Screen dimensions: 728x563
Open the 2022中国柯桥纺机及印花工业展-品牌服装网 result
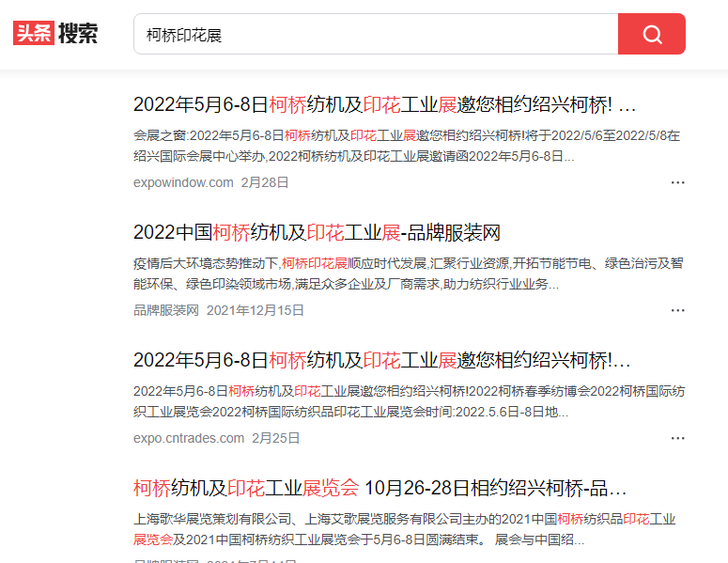(317, 232)
